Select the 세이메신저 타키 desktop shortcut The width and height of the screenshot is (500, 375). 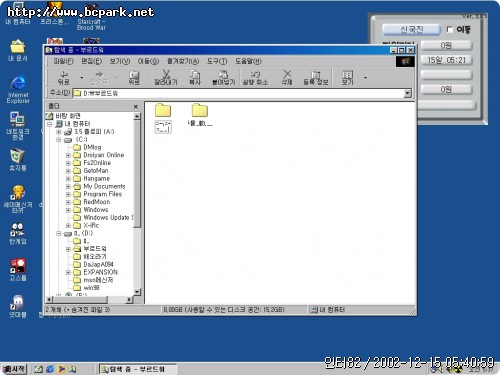coord(18,199)
